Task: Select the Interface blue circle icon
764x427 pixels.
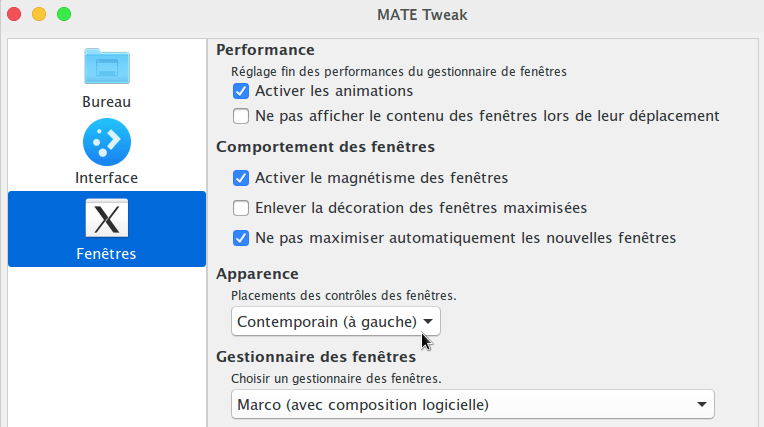Action: click(107, 142)
